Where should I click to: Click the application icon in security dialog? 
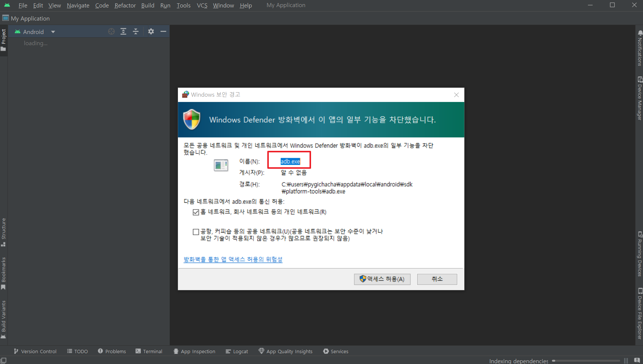tap(221, 165)
